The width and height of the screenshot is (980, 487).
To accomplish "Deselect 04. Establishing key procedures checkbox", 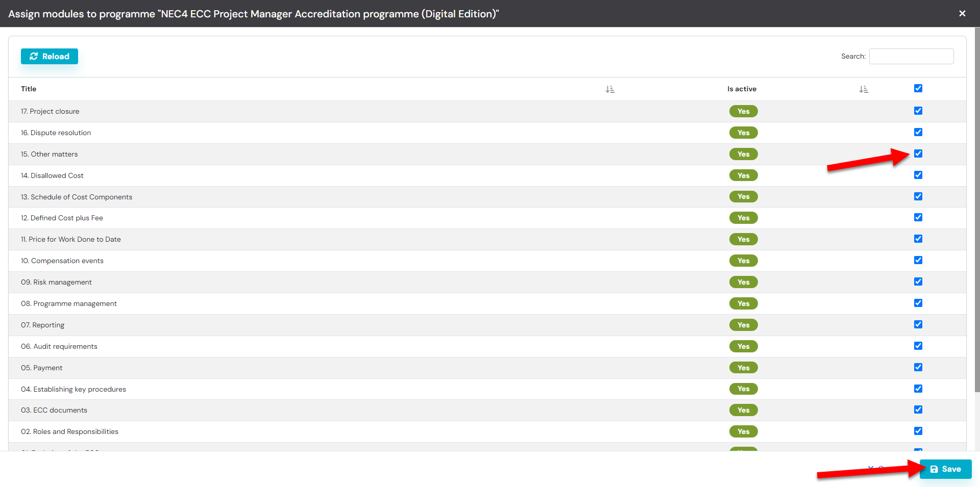I will point(918,389).
